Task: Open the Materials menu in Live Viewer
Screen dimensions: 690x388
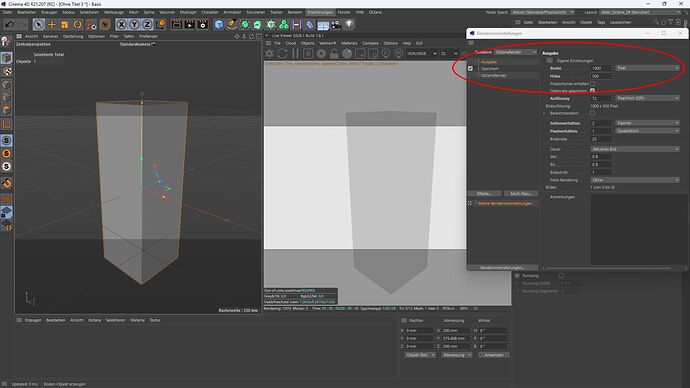Action: [349, 43]
